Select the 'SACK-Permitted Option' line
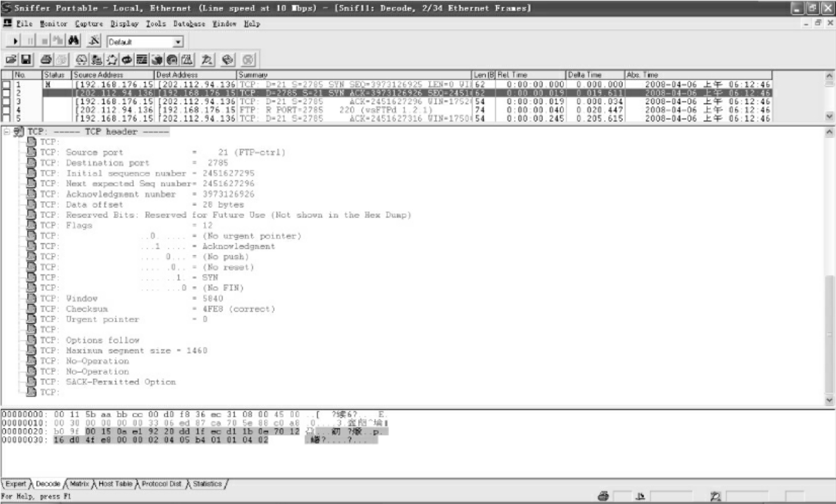 click(x=108, y=381)
